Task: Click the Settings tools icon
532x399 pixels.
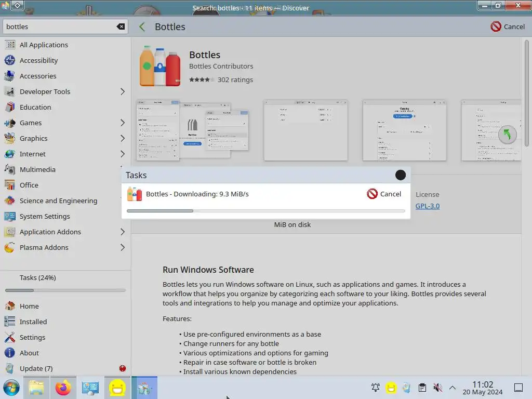Action: tap(10, 337)
